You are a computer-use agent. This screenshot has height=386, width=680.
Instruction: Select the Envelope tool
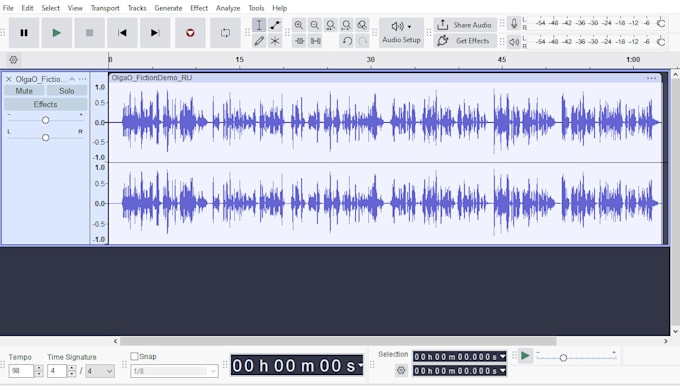275,25
